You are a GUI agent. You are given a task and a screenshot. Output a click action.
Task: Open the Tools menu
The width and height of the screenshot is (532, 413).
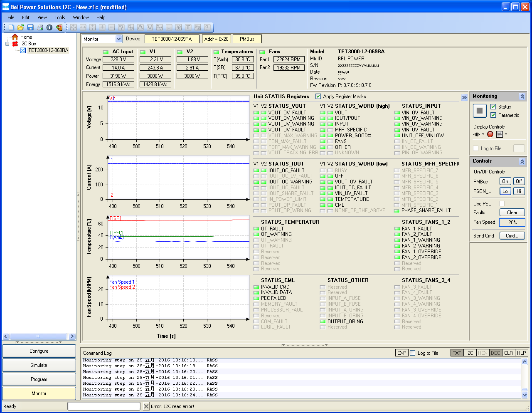tap(59, 17)
